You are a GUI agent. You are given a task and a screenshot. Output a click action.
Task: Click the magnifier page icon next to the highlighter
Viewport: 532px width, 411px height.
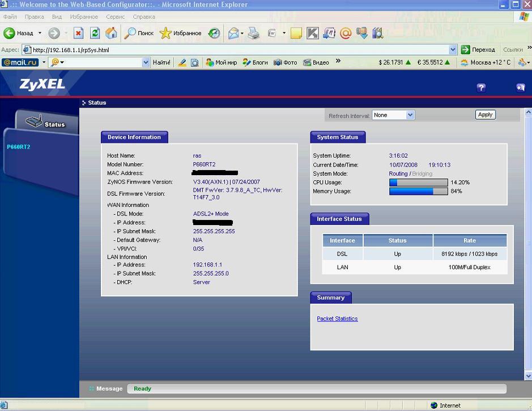(195, 62)
